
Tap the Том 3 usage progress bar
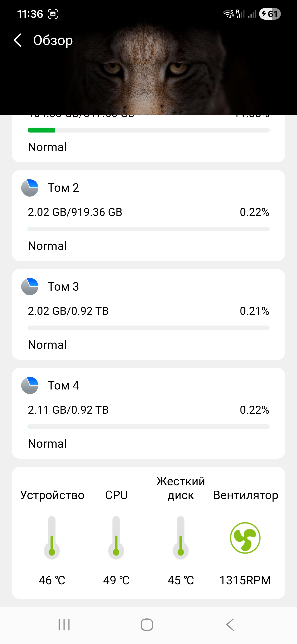148,328
